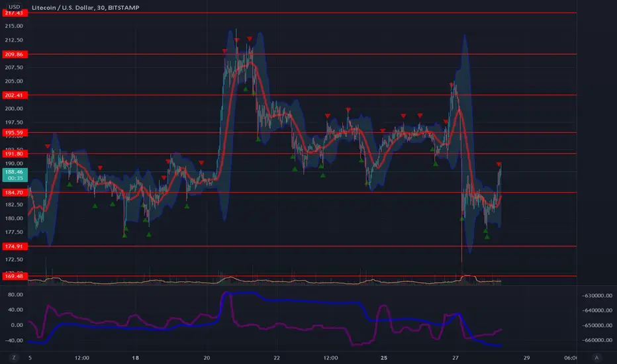Click the 195.59 red price level label
Image resolution: width=617 pixels, height=364 pixels.
(x=15, y=132)
